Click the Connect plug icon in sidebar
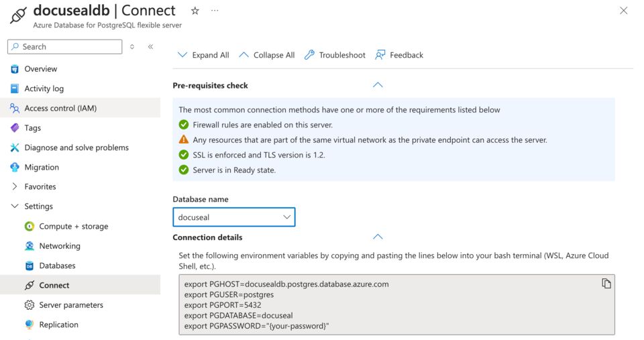Image resolution: width=644 pixels, height=340 pixels. coord(30,285)
